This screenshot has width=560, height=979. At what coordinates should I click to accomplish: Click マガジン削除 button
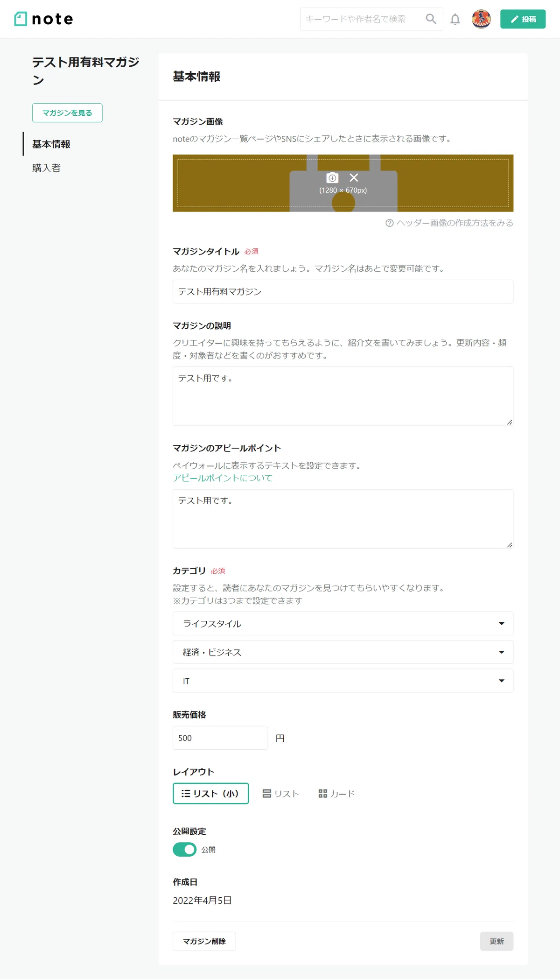204,941
